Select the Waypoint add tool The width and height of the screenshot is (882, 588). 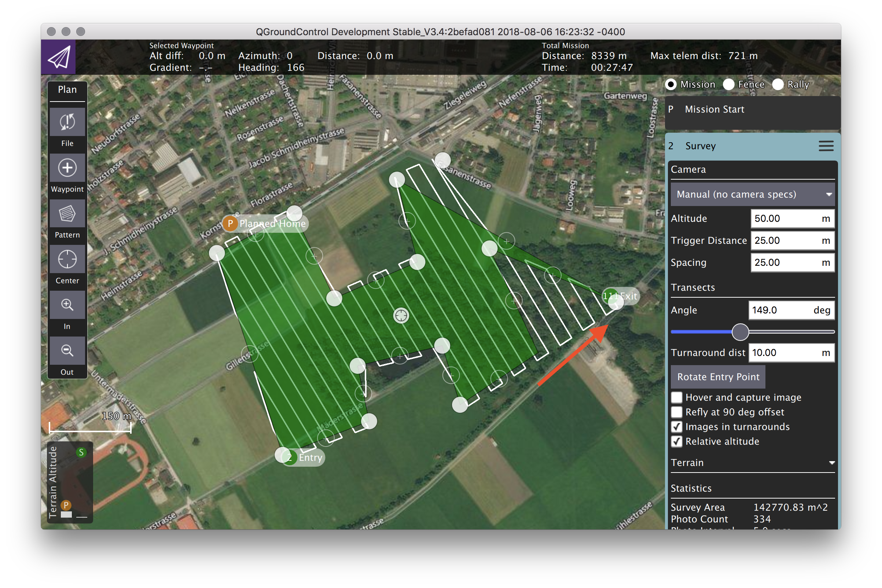pyautogui.click(x=67, y=168)
